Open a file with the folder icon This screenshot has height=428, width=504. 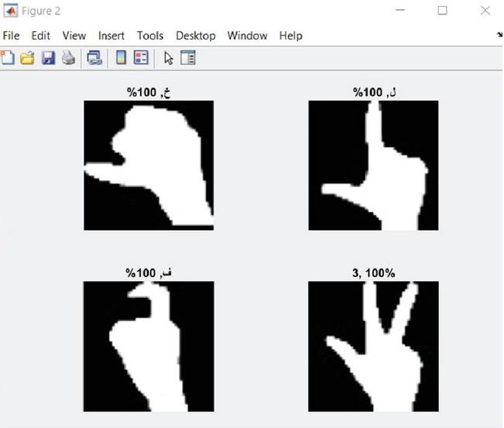27,58
